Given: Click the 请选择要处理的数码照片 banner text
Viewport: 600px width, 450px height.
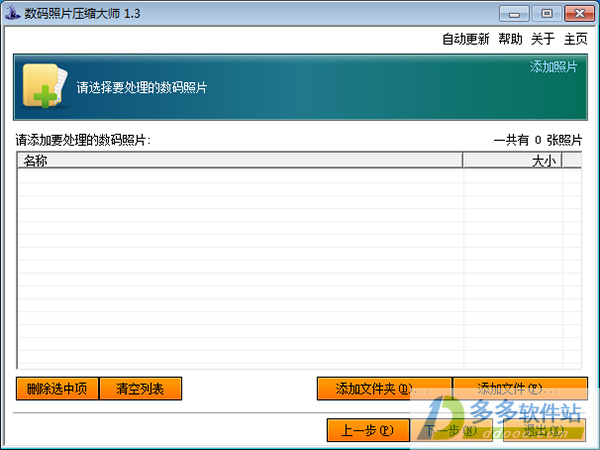Looking at the screenshot, I should point(142,88).
